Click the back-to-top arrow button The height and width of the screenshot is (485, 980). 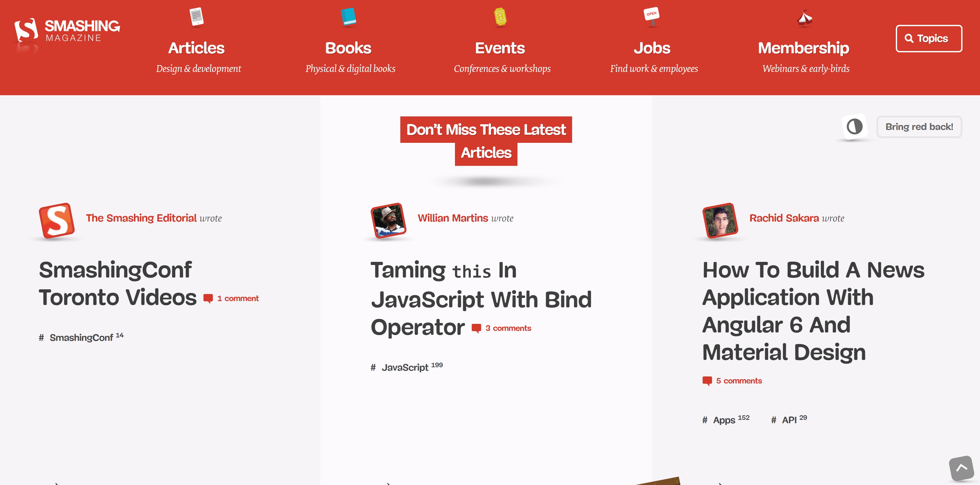click(x=961, y=468)
